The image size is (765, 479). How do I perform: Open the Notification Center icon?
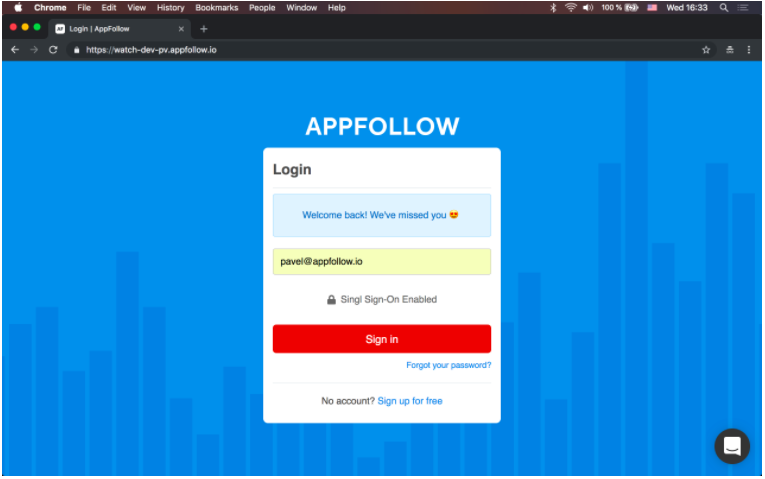point(743,8)
